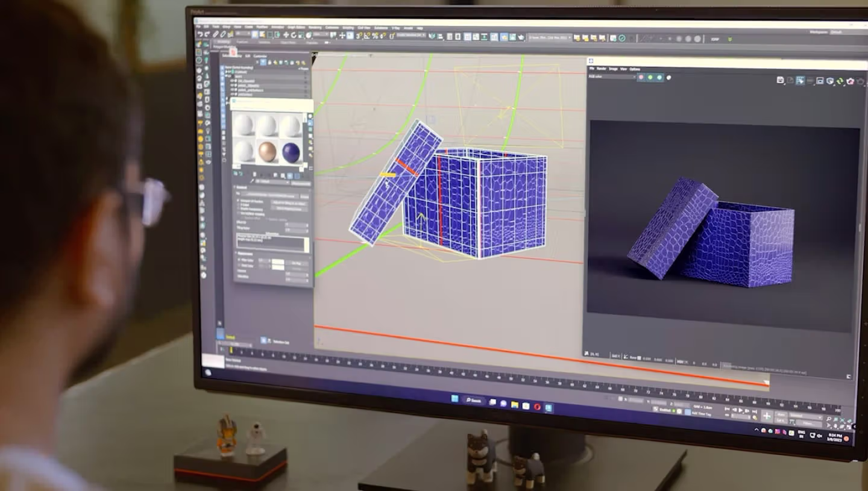Toggle the mono white dot in frame buffer
Image resolution: width=868 pixels, height=491 pixels.
pos(668,78)
